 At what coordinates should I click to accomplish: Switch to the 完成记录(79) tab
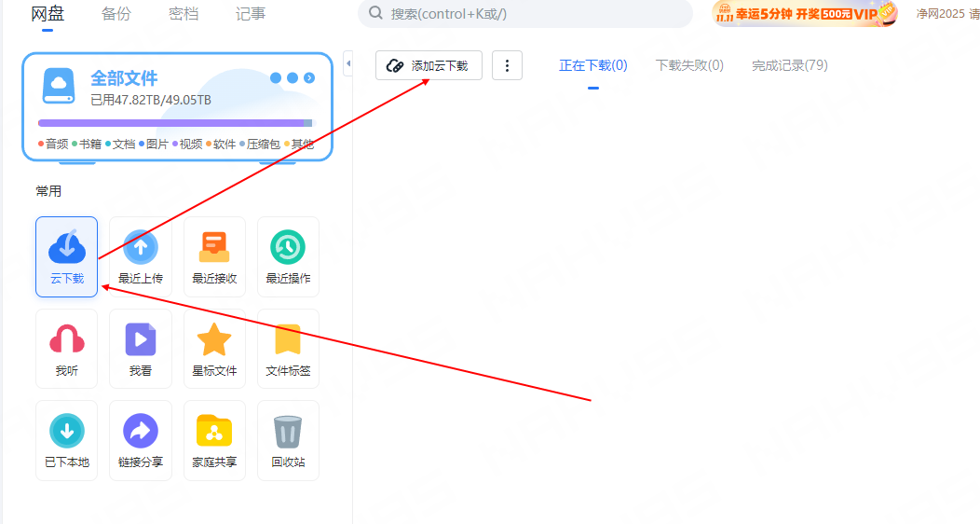pyautogui.click(x=789, y=65)
